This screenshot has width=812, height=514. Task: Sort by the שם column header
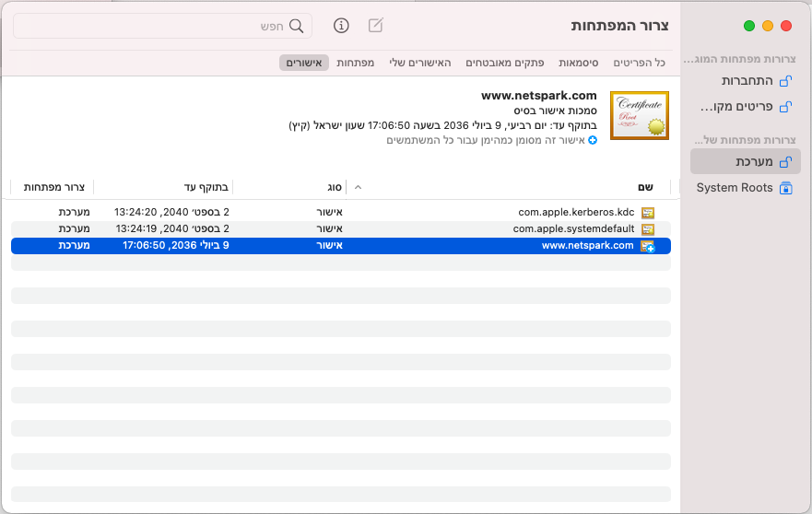pos(645,187)
